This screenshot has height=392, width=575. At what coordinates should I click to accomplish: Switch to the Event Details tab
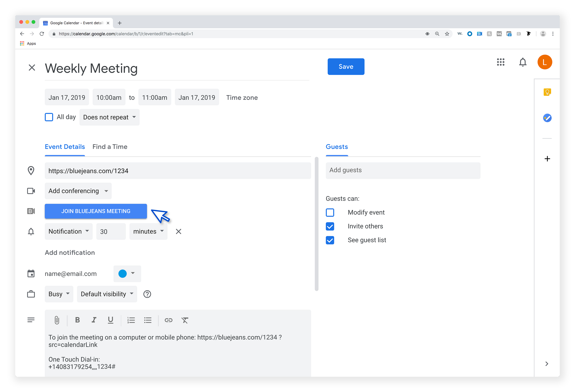click(x=65, y=147)
